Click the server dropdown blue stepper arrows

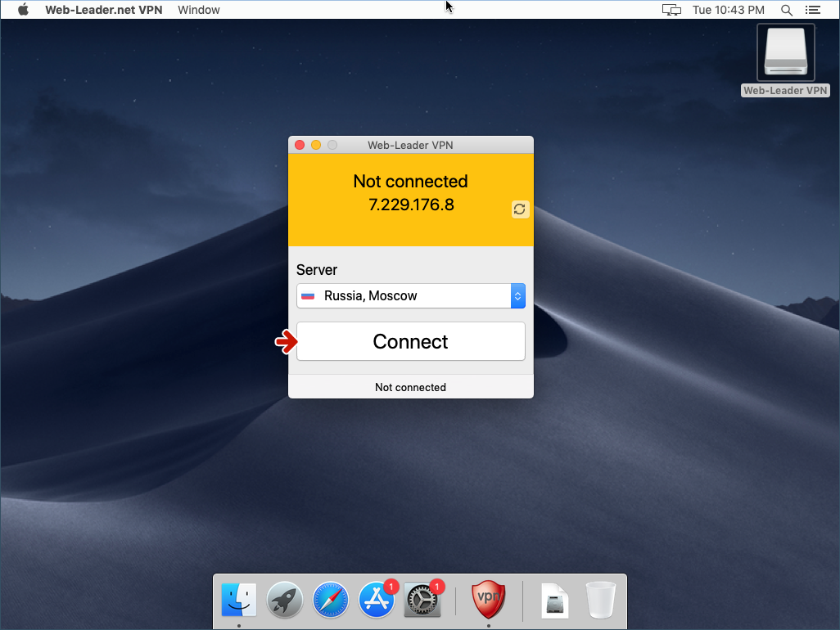click(518, 296)
